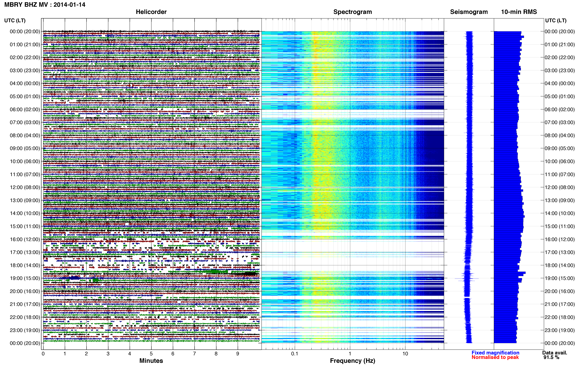Click '20:00 (16:00)' on the left time axis

pyautogui.click(x=25, y=291)
